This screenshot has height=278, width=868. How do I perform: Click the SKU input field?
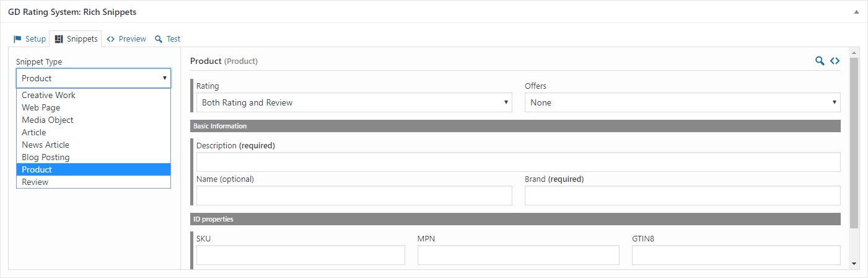[x=300, y=255]
